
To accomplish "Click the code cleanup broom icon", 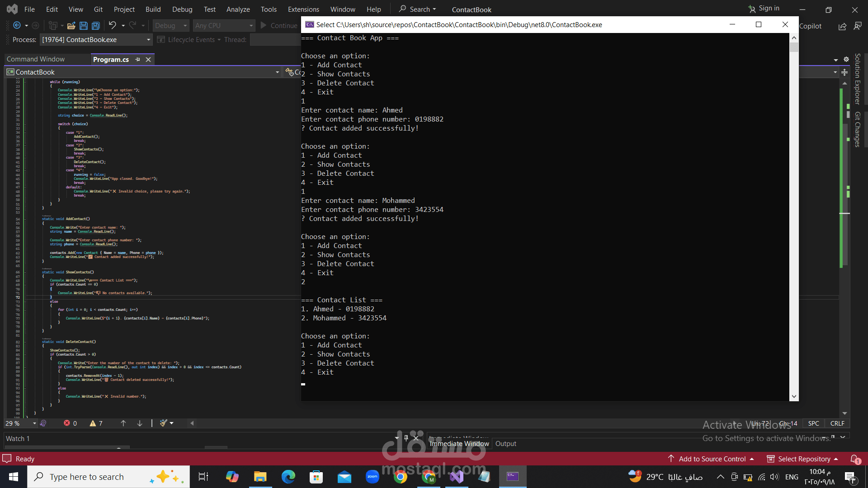I will (164, 423).
